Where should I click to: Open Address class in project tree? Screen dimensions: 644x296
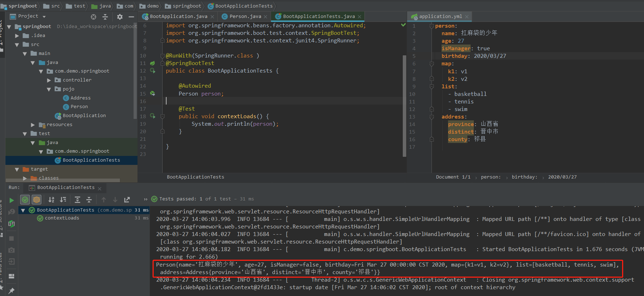click(76, 98)
